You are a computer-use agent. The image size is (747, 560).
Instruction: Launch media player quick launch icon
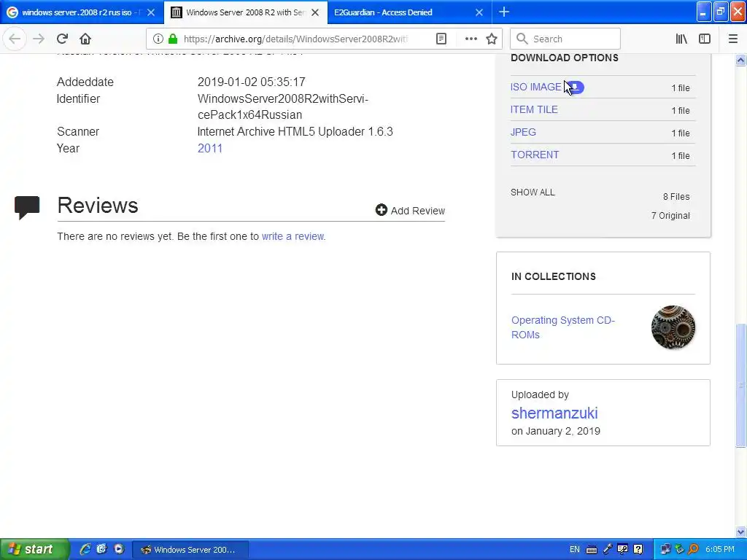(x=119, y=549)
